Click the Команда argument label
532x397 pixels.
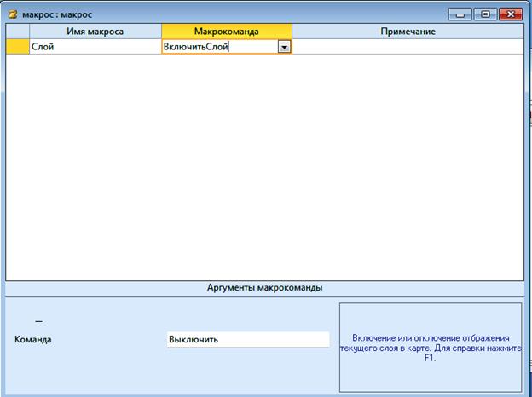tap(33, 340)
